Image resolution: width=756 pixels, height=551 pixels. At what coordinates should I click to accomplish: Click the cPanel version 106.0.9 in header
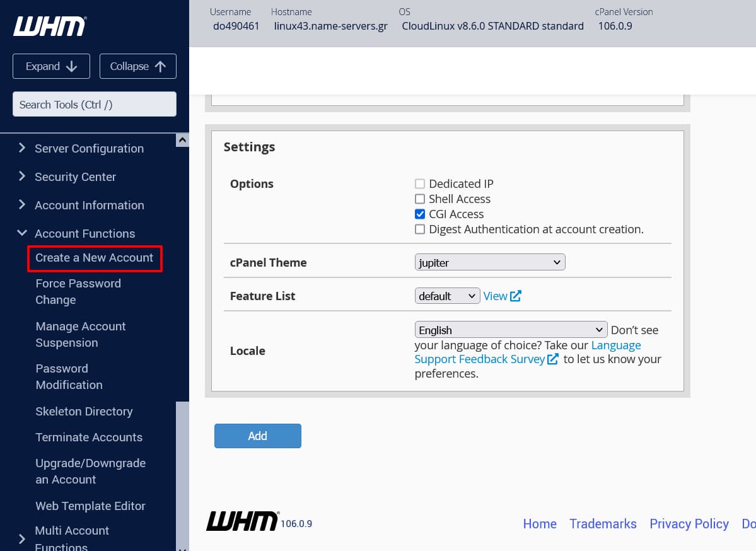[615, 26]
